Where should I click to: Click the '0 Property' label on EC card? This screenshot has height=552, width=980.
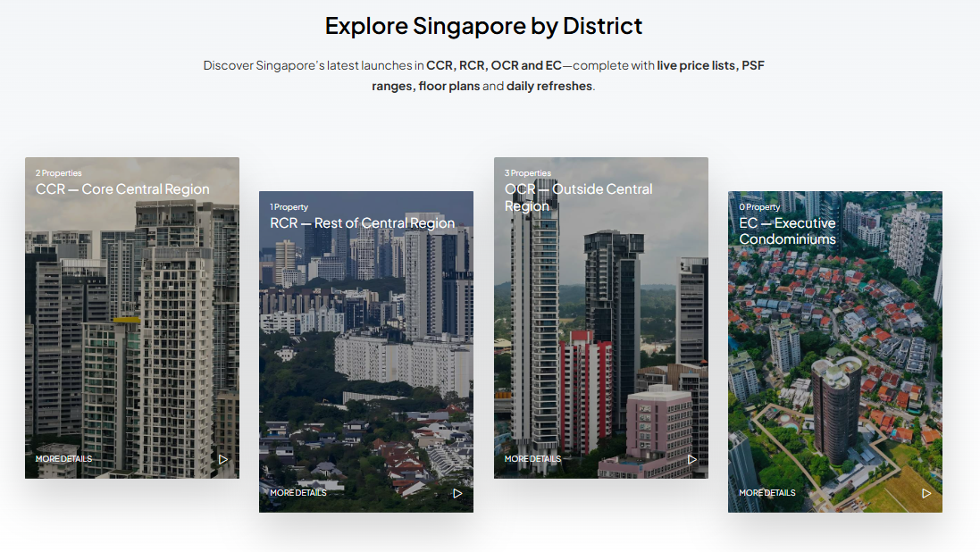coord(759,207)
